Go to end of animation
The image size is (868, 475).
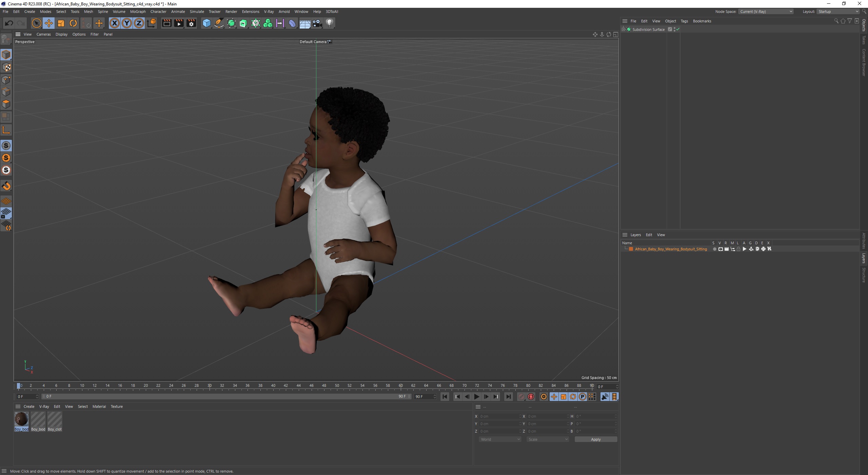[508, 397]
